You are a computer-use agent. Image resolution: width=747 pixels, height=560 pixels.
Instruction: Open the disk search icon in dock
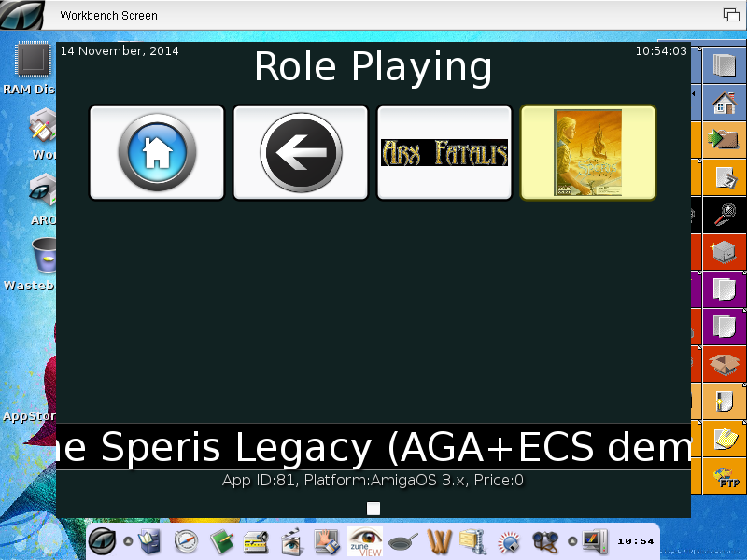(x=509, y=542)
